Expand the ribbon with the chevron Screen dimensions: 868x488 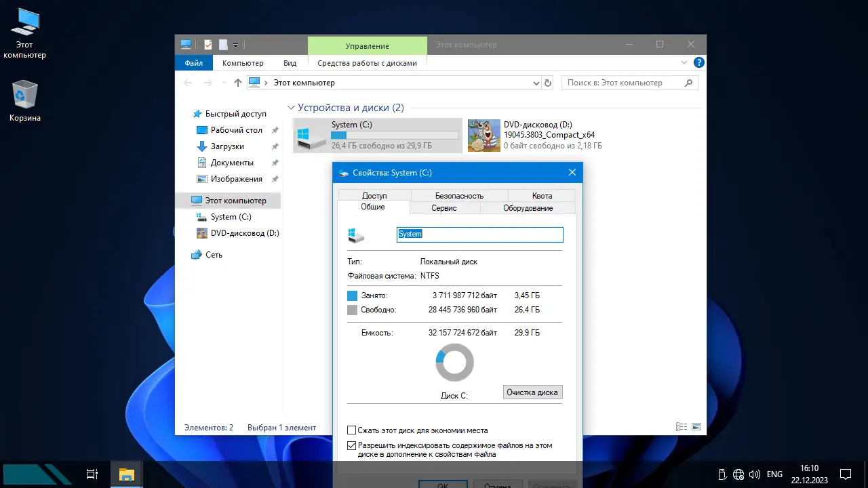pos(684,62)
